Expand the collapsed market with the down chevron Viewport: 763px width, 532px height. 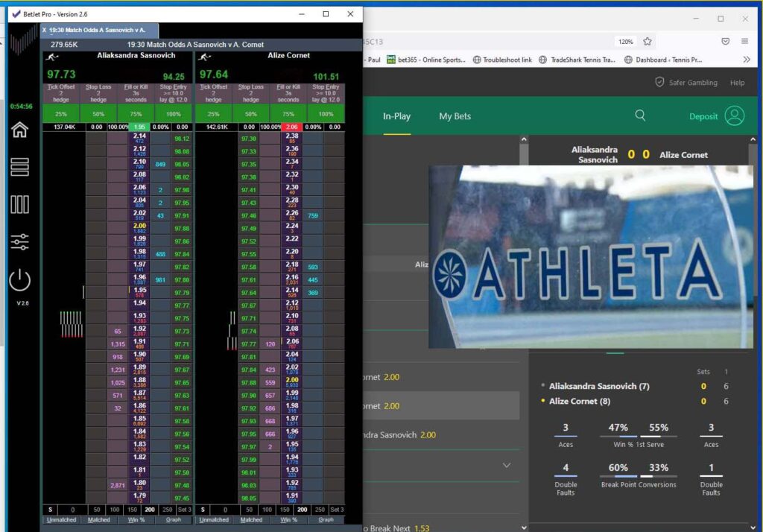(x=507, y=466)
